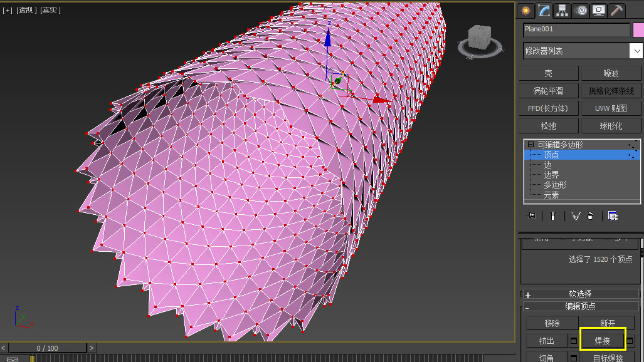Click Make Unique icon below stack

pos(576,216)
